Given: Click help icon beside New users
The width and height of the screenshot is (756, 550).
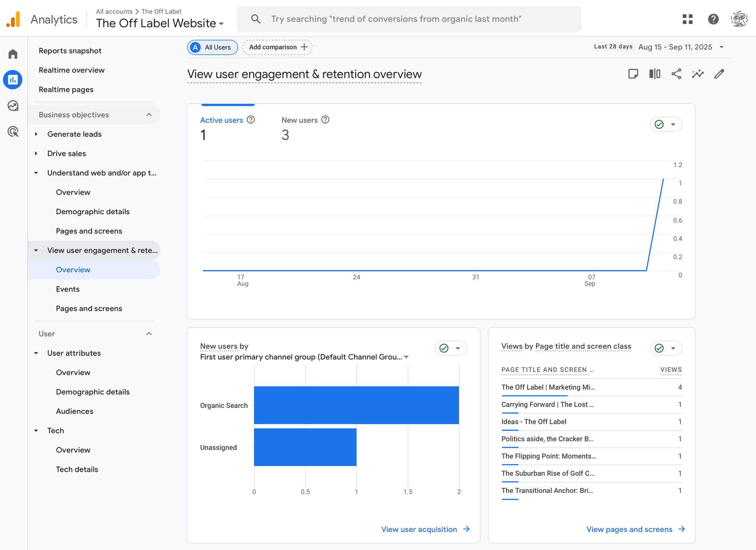Looking at the screenshot, I should (x=325, y=120).
